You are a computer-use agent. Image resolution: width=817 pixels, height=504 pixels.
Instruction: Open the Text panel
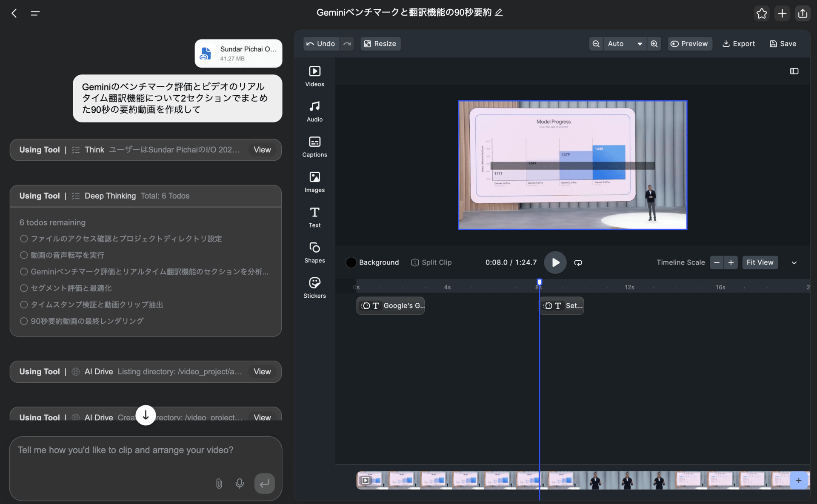point(314,217)
